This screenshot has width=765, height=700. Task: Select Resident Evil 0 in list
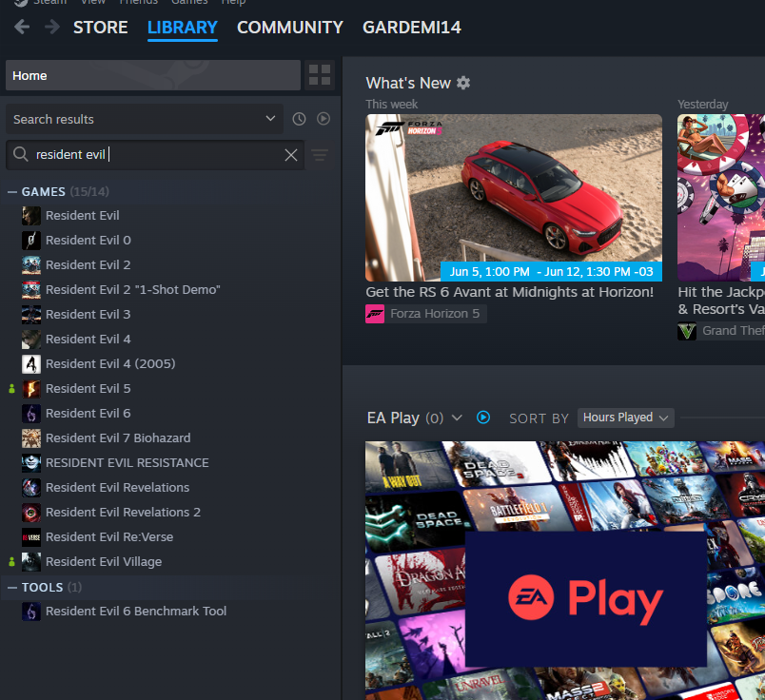tap(88, 241)
